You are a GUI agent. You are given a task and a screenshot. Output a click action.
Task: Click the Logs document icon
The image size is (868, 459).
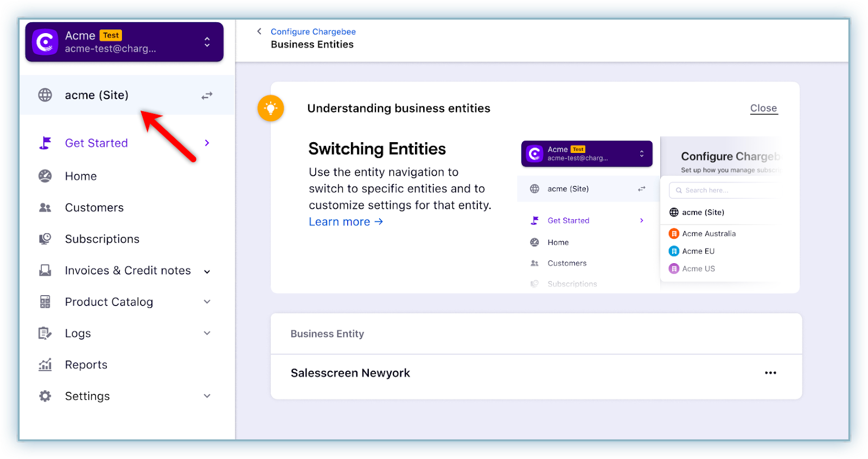tap(45, 333)
